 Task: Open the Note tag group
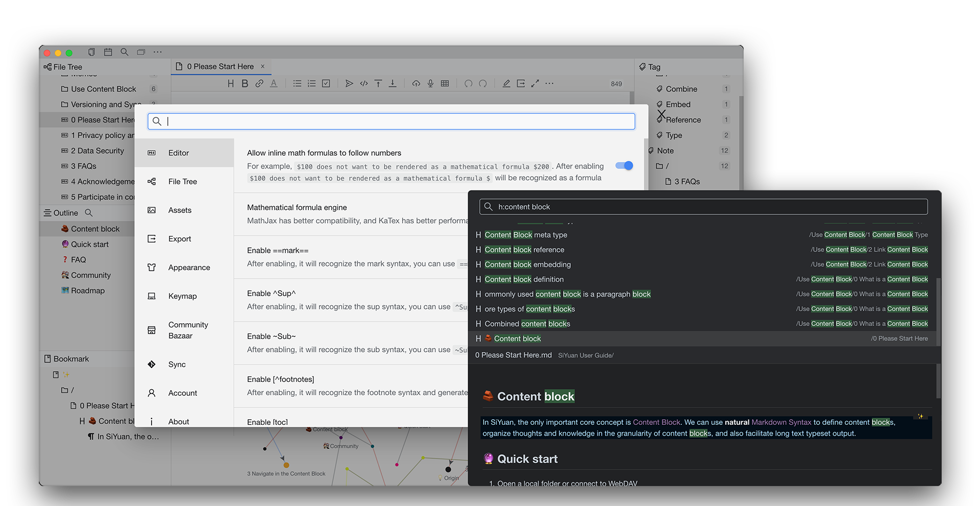click(665, 151)
